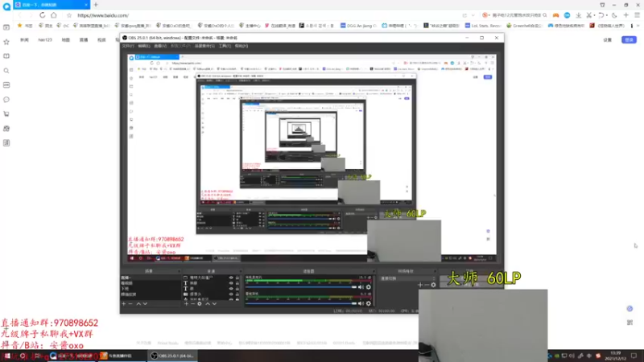Click the hao123 link on Baidu

(45, 39)
